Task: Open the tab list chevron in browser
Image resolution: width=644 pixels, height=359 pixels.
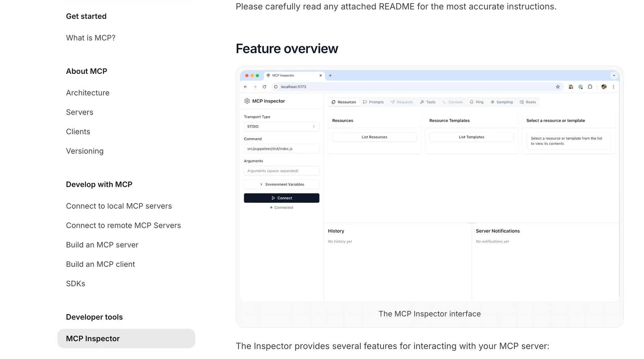Action: point(614,75)
